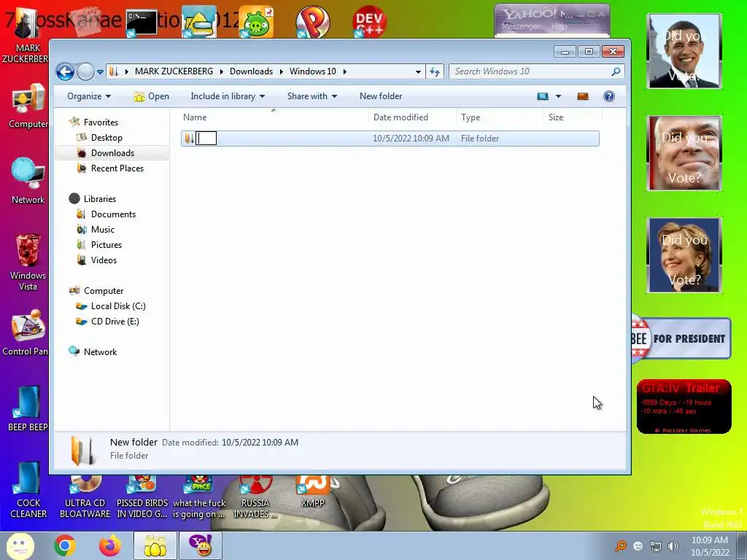The image size is (747, 560).
Task: Open the Organize menu
Action: tap(88, 96)
